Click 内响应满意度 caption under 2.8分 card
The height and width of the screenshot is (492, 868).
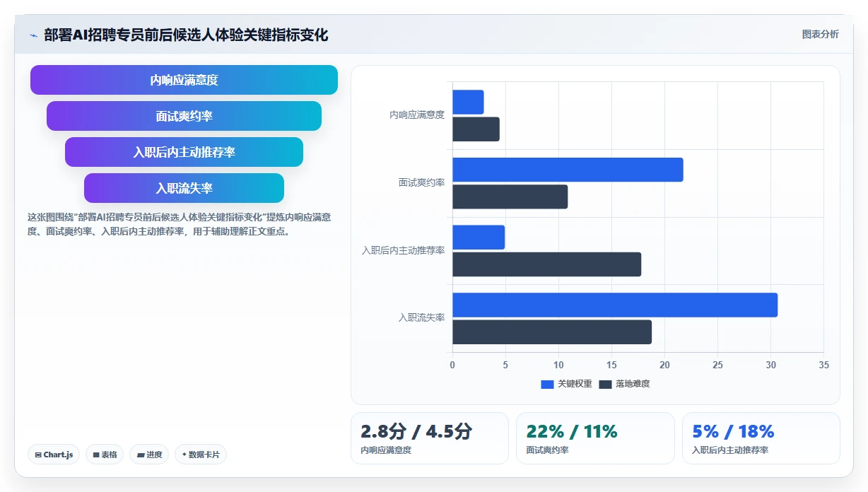pos(386,450)
